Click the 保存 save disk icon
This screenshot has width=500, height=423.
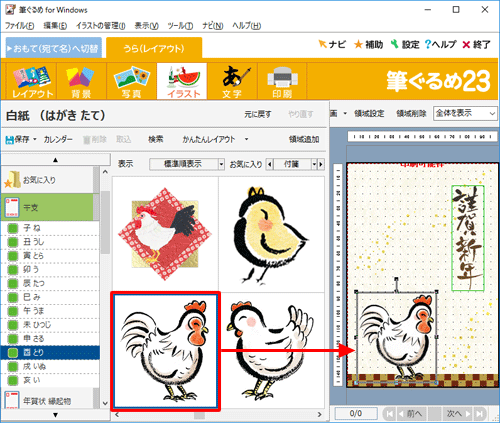pos(10,140)
